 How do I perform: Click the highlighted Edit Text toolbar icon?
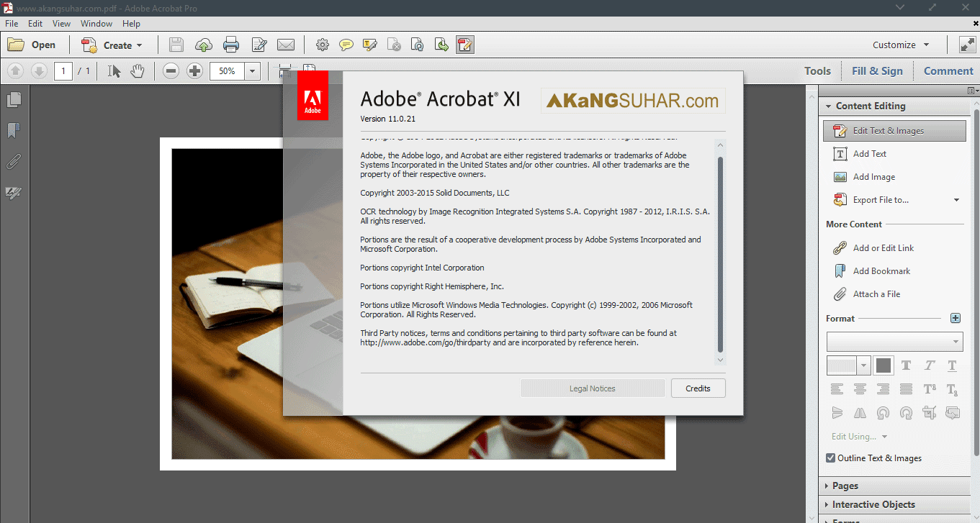[465, 45]
